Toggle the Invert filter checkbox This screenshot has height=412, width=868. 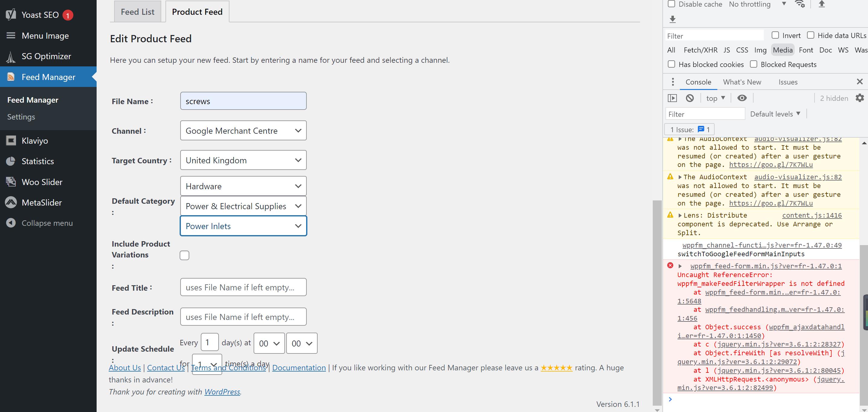[775, 35]
